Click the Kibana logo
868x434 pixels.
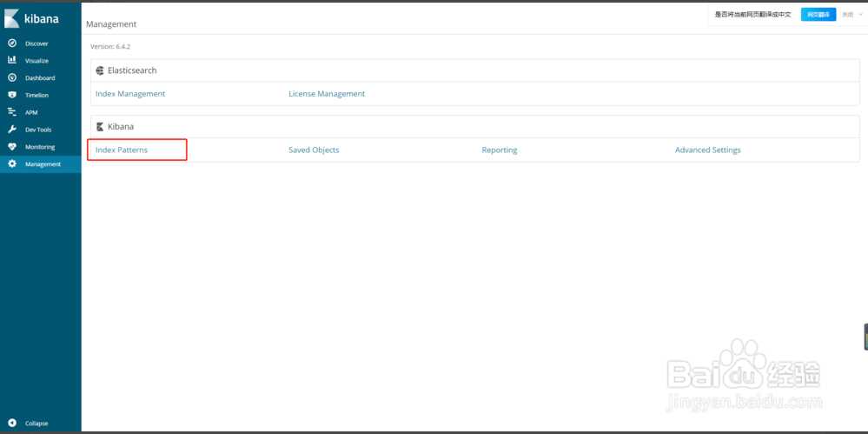[x=31, y=18]
